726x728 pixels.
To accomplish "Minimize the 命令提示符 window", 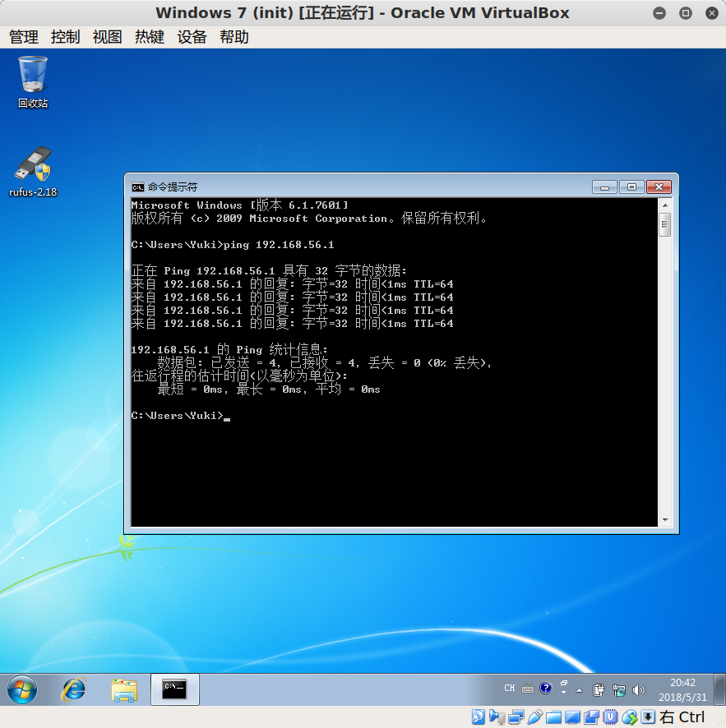I will point(605,187).
